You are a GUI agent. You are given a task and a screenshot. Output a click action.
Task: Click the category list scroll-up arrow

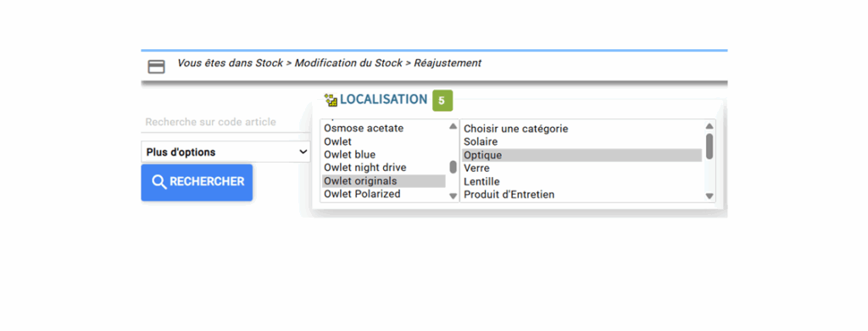coord(709,126)
